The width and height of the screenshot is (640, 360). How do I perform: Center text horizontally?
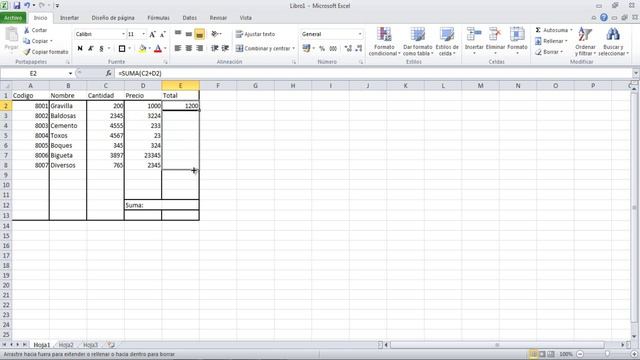point(189,48)
